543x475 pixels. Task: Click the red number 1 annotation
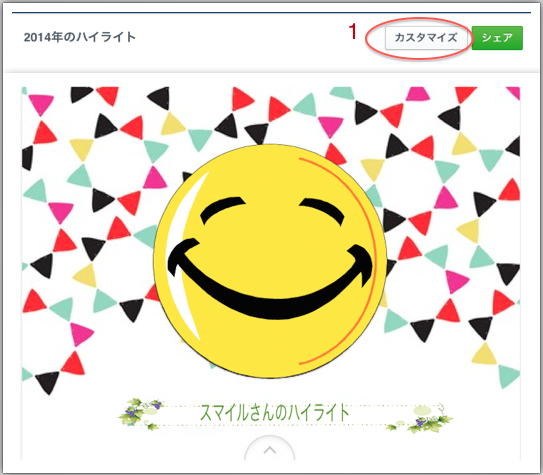(353, 32)
